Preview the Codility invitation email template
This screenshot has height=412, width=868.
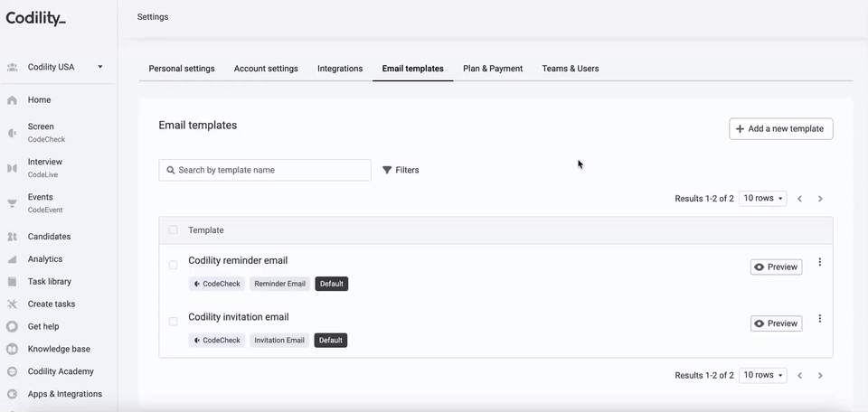pyautogui.click(x=776, y=323)
